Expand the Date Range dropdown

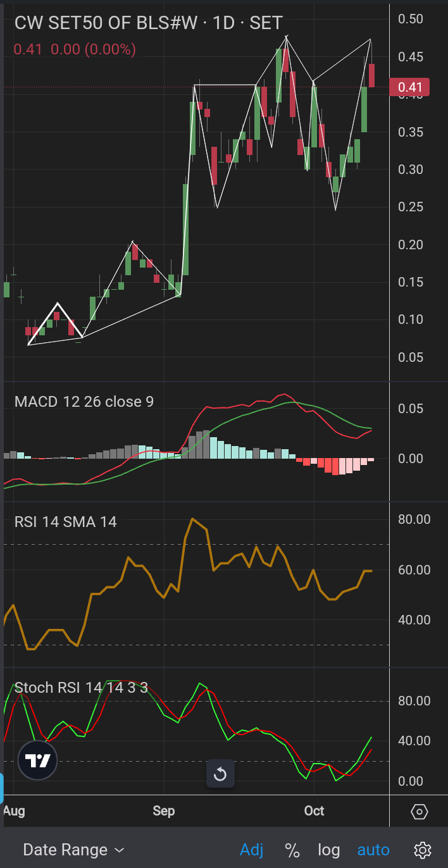click(74, 850)
